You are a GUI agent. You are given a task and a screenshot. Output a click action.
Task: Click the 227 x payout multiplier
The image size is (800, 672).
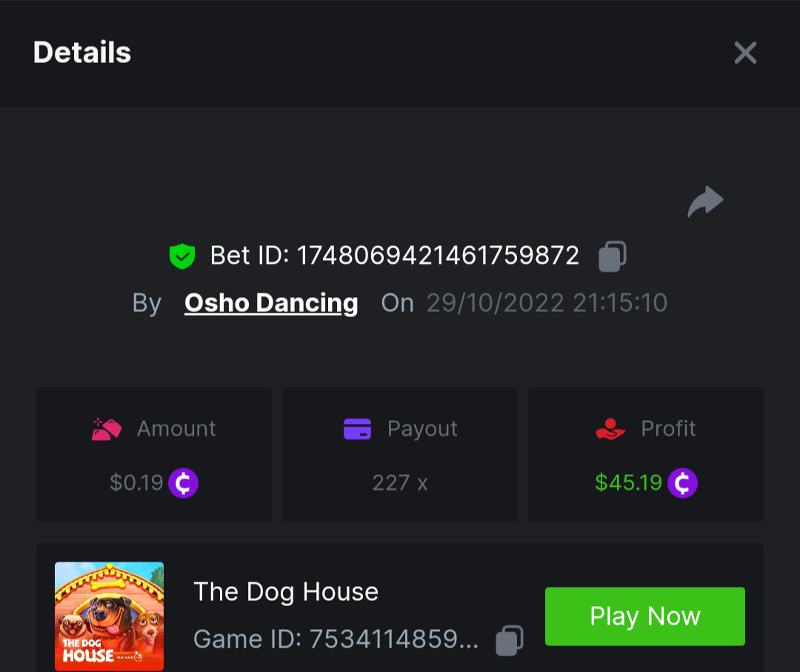tap(400, 483)
